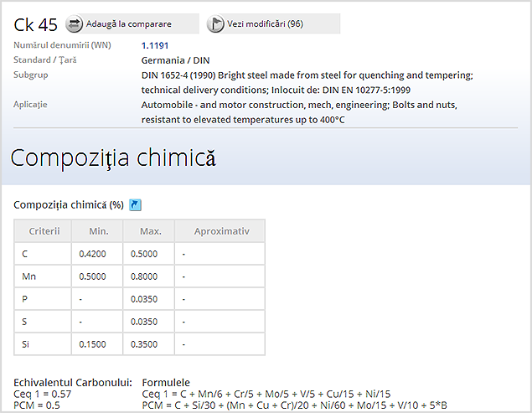
Task: Click the Criterii column header
Action: [x=44, y=231]
